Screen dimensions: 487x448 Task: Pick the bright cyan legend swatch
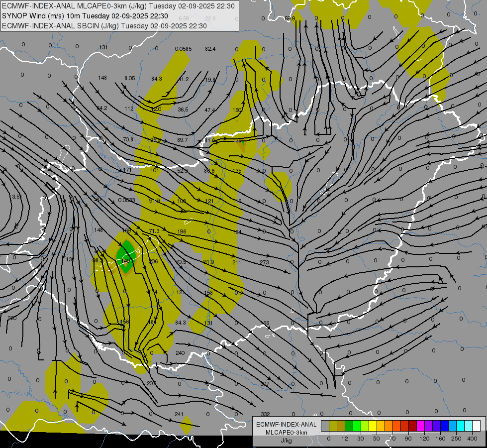(x=460, y=426)
